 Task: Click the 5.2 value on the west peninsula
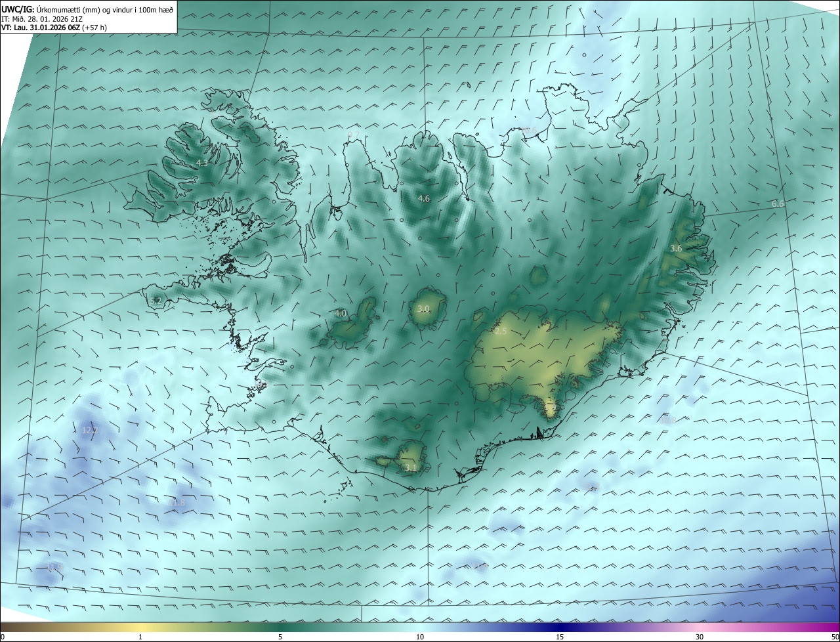(156, 301)
